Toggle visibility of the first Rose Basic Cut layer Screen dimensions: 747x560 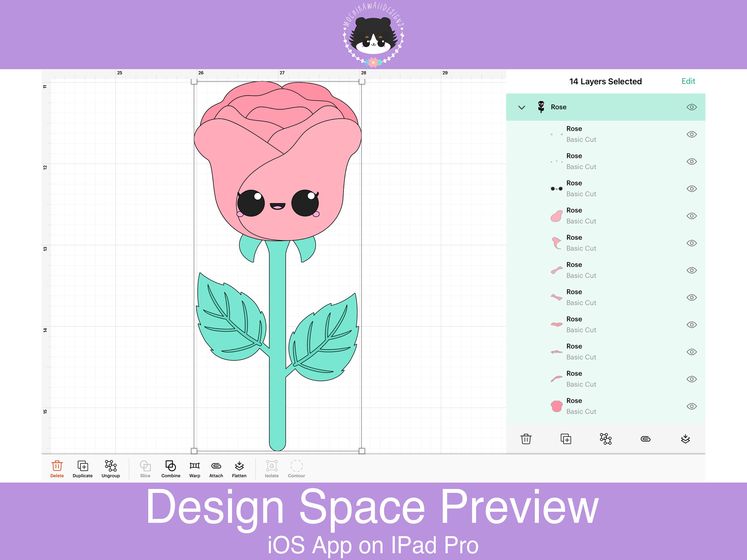tap(692, 134)
